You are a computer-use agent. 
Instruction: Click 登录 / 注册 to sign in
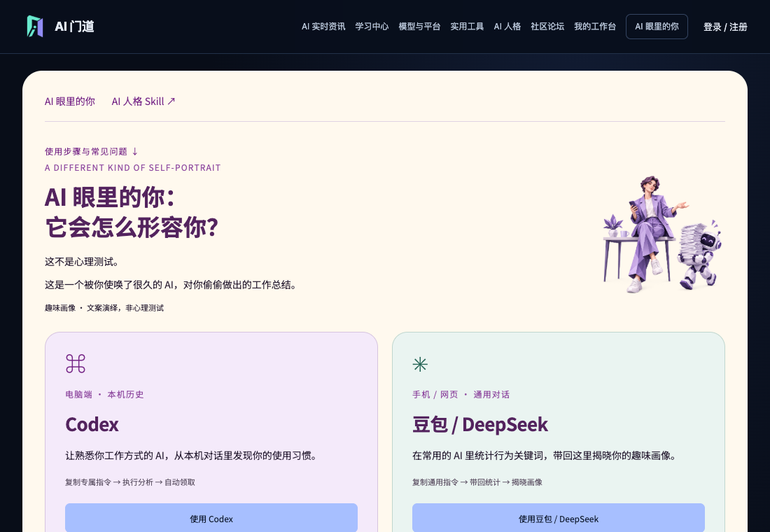pos(724,27)
